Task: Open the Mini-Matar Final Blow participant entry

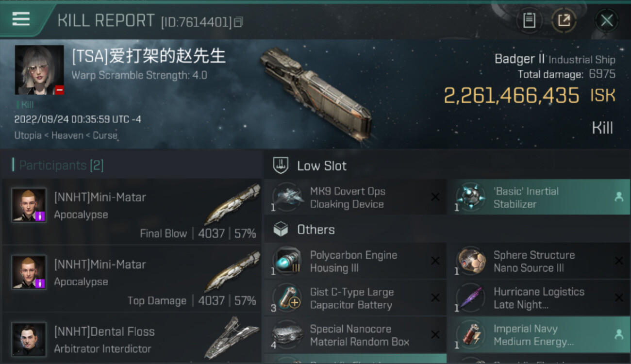Action: (x=132, y=212)
